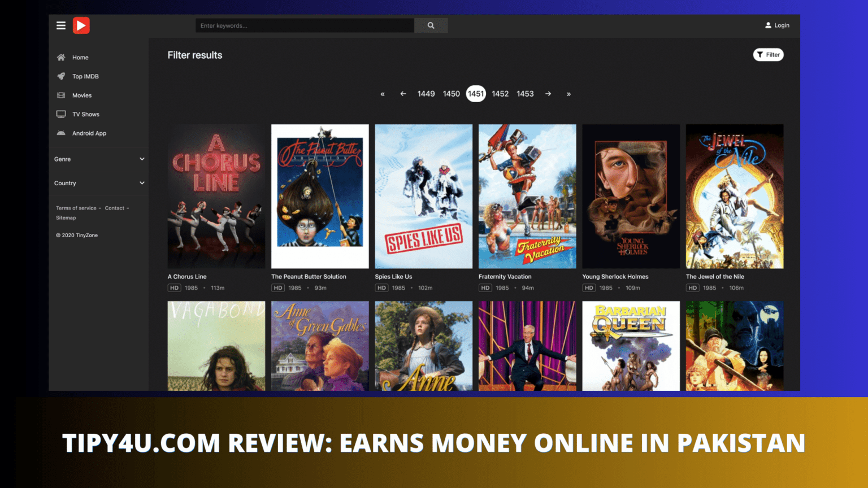Screen dimensions: 868x488
Task: Click the Filter results heading
Action: pos(195,55)
